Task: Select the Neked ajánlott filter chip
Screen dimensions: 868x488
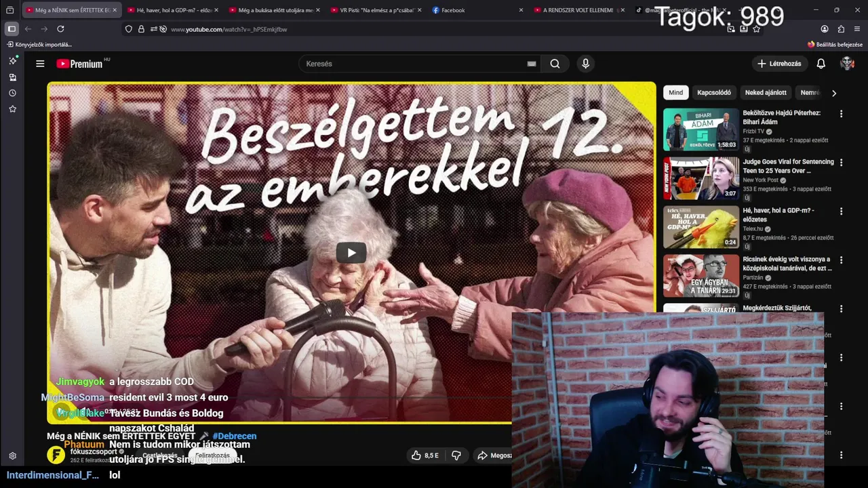Action: (766, 93)
